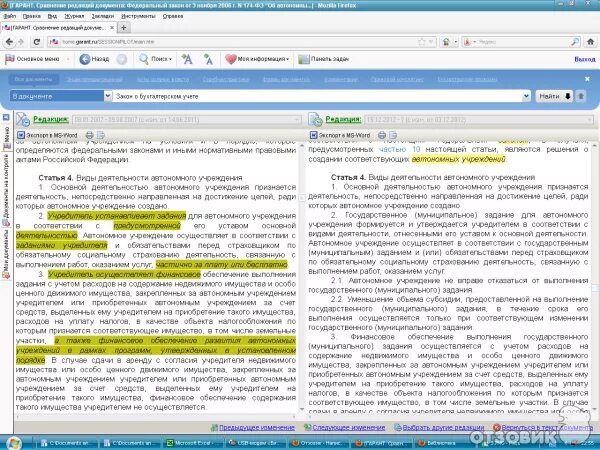Viewport: 600px width, 450px height.
Task: Reload the page in Firefox
Action: point(37,42)
